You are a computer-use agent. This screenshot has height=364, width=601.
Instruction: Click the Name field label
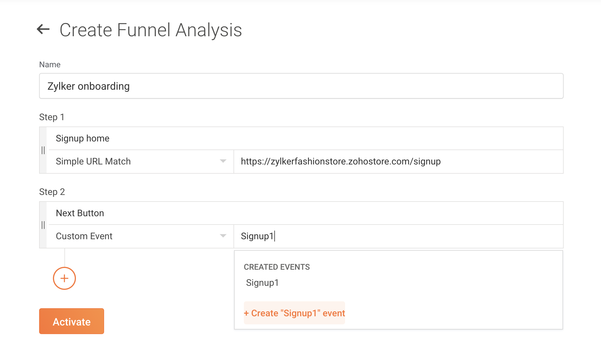(x=50, y=64)
